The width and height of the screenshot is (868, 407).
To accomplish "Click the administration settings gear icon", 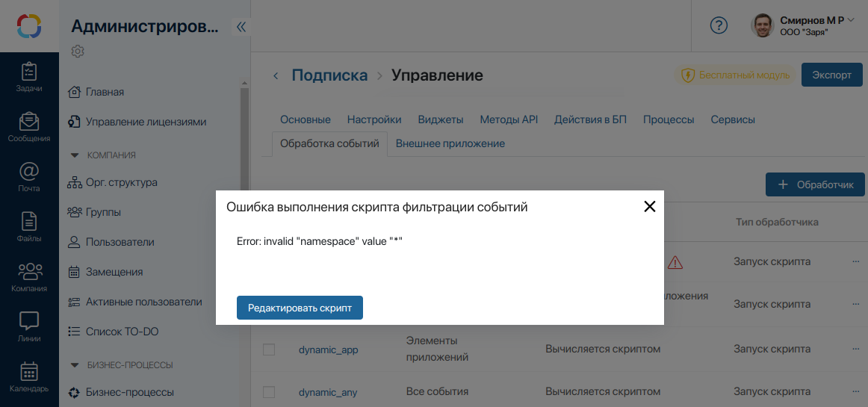I will tap(78, 52).
